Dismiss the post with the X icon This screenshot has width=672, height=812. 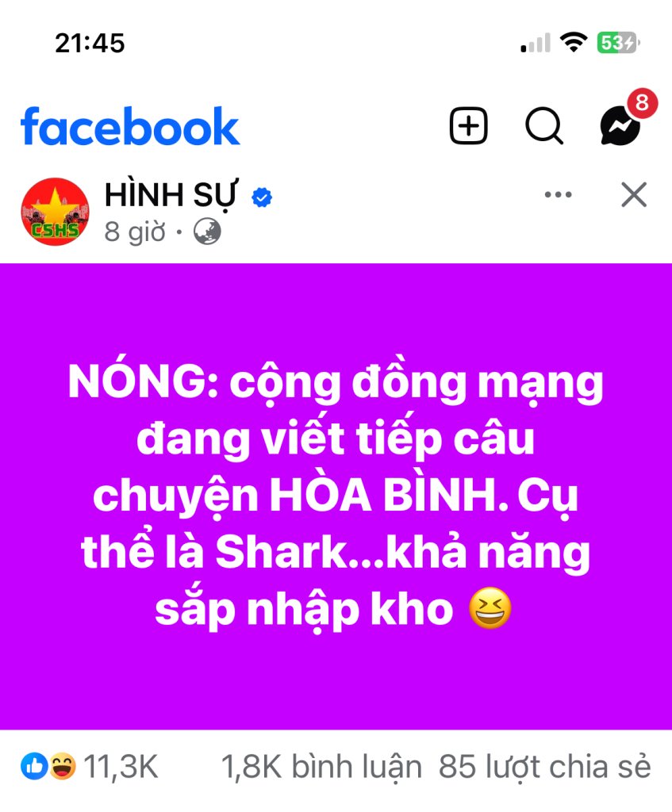click(x=634, y=195)
